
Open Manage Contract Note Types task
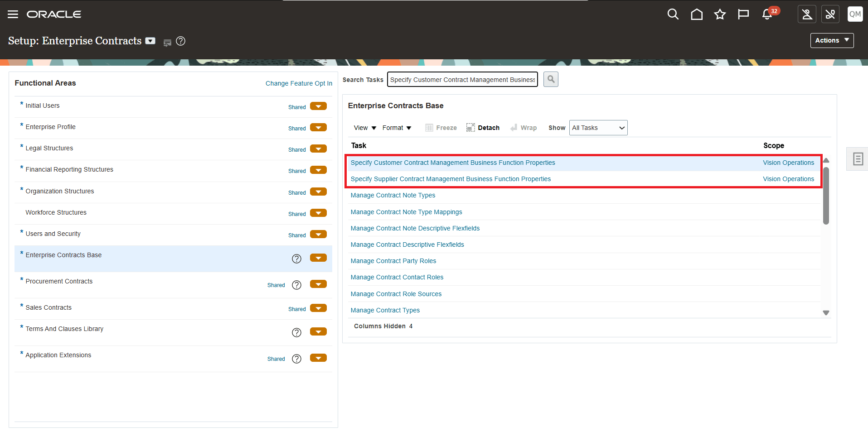(x=393, y=195)
